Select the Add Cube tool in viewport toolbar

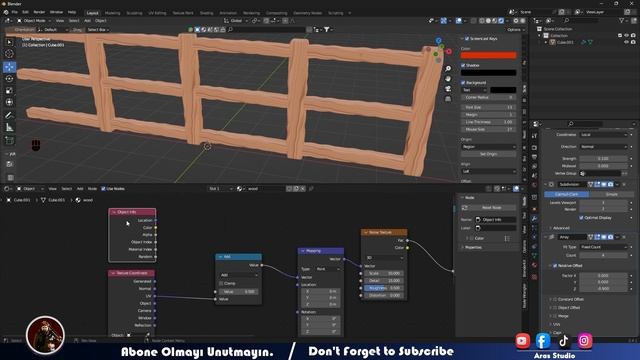tap(9, 141)
